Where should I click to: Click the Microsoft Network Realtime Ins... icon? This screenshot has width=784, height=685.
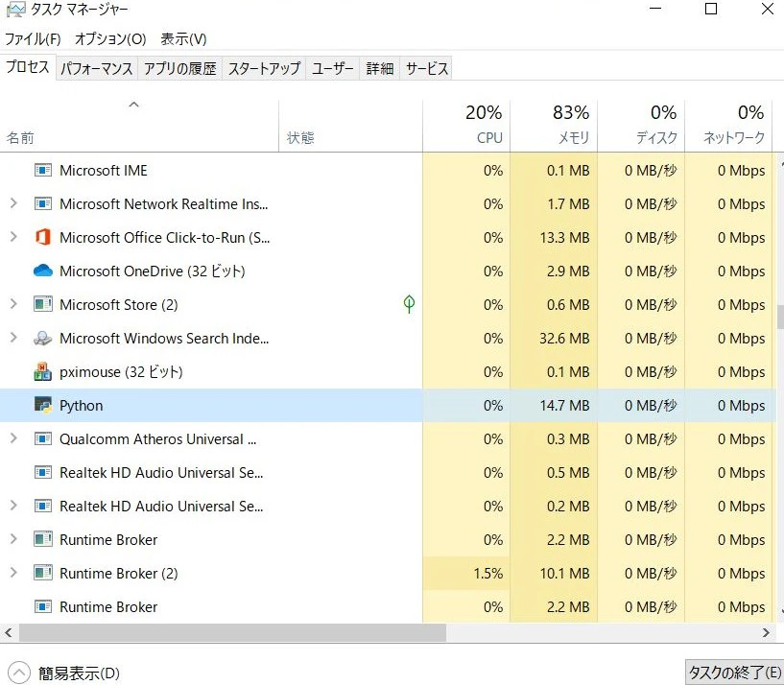[43, 204]
